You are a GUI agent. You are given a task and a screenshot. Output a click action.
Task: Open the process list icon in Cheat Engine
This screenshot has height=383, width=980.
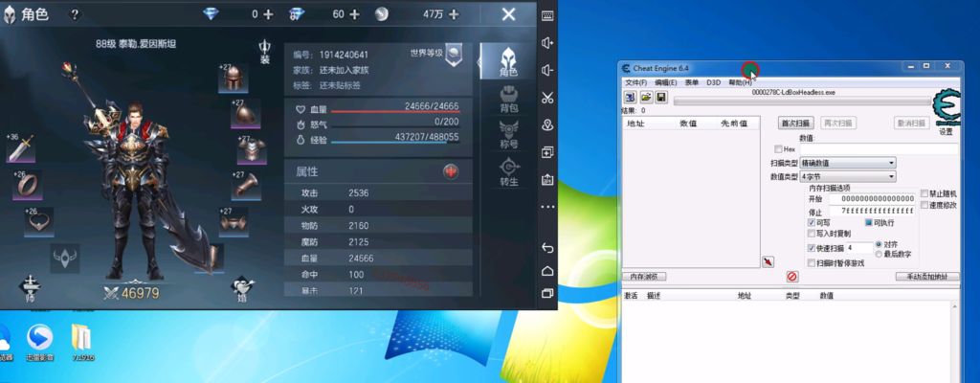pyautogui.click(x=631, y=97)
